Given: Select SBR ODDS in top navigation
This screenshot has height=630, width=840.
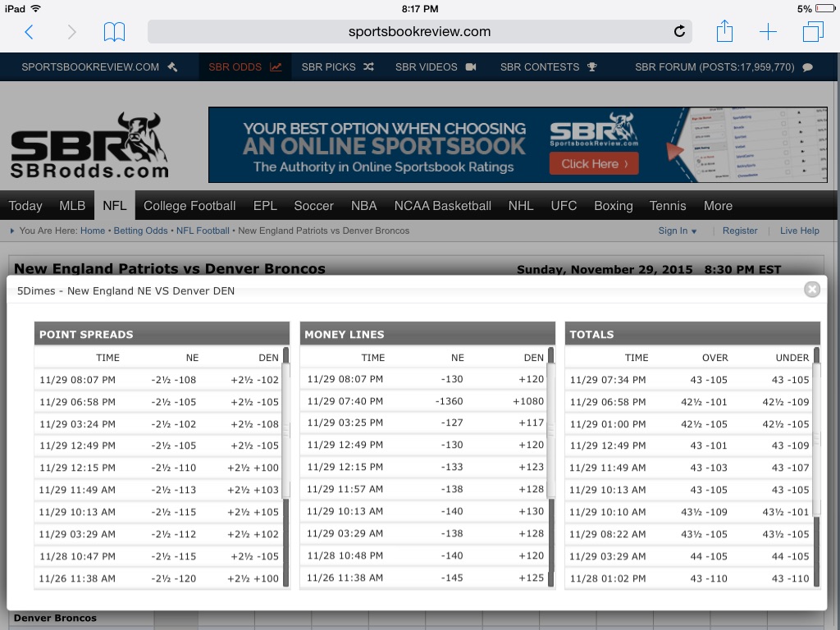Looking at the screenshot, I should 244,67.
